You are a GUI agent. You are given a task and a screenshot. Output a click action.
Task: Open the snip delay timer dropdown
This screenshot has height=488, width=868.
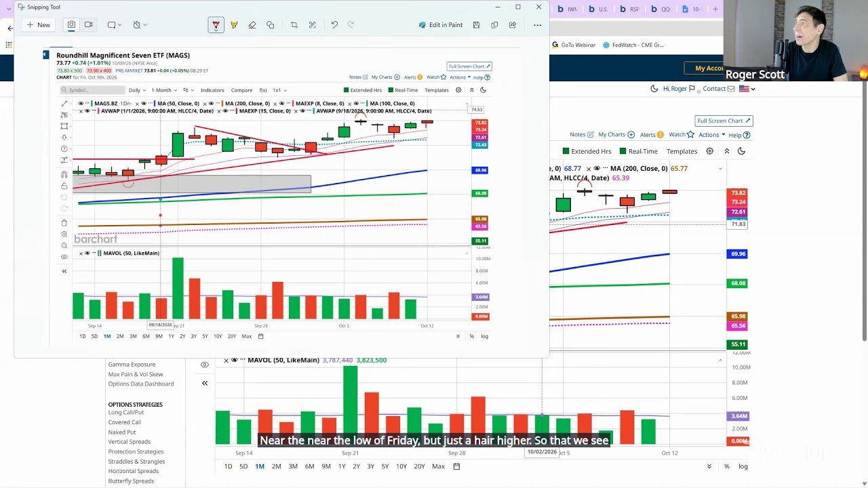click(x=140, y=25)
